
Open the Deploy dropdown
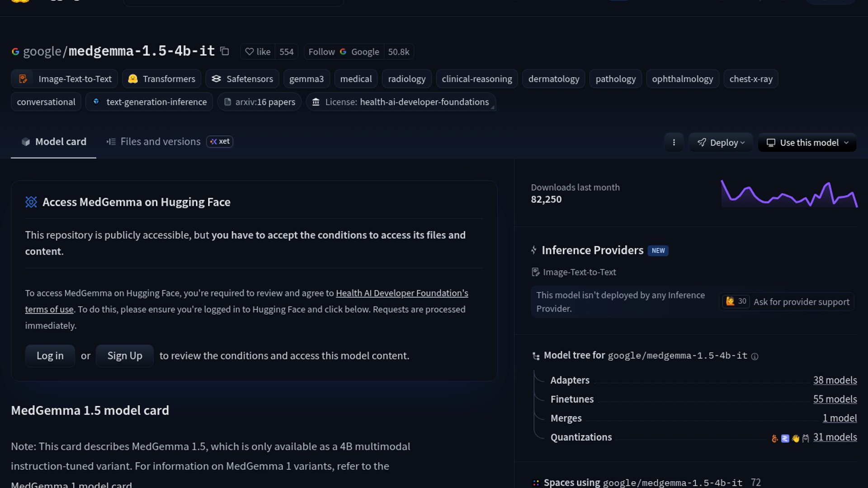point(721,143)
